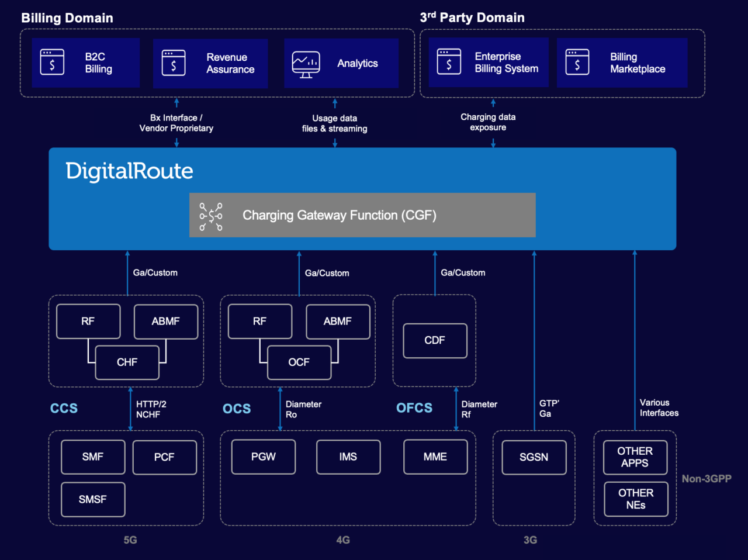This screenshot has width=748, height=560.
Task: Toggle the CDF node in OFCS group
Action: (434, 341)
